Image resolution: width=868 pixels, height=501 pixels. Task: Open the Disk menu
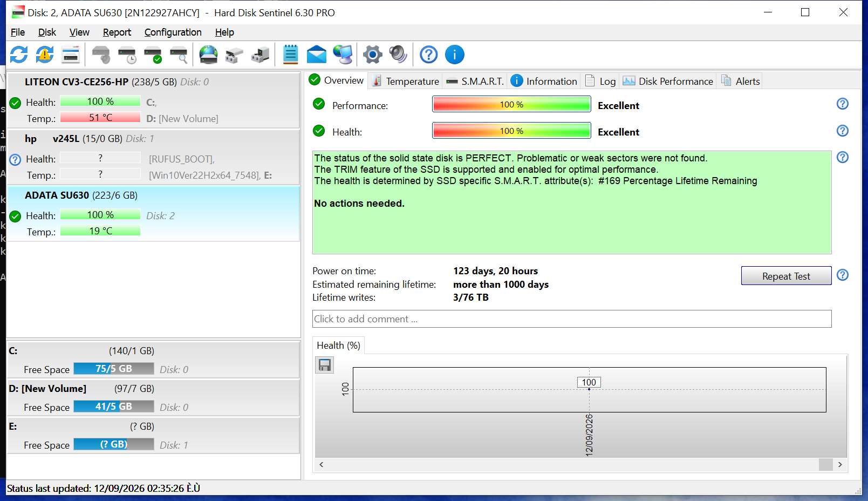[x=47, y=32]
